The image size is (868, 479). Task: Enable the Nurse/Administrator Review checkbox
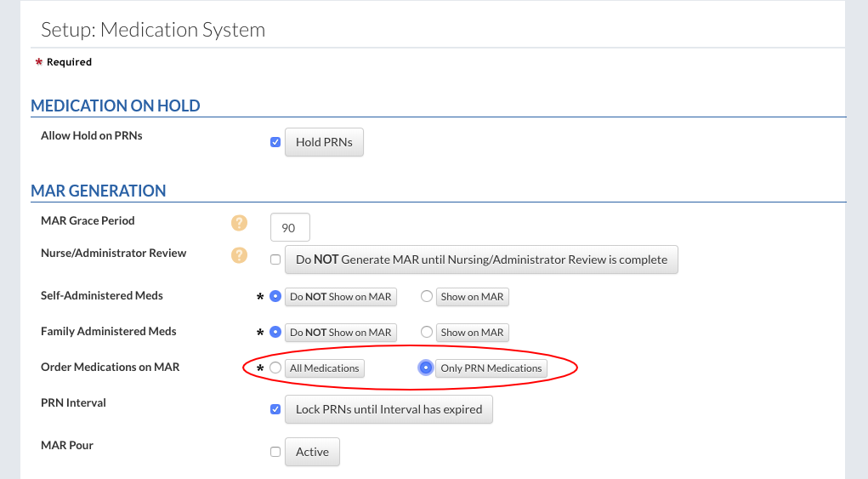(275, 259)
